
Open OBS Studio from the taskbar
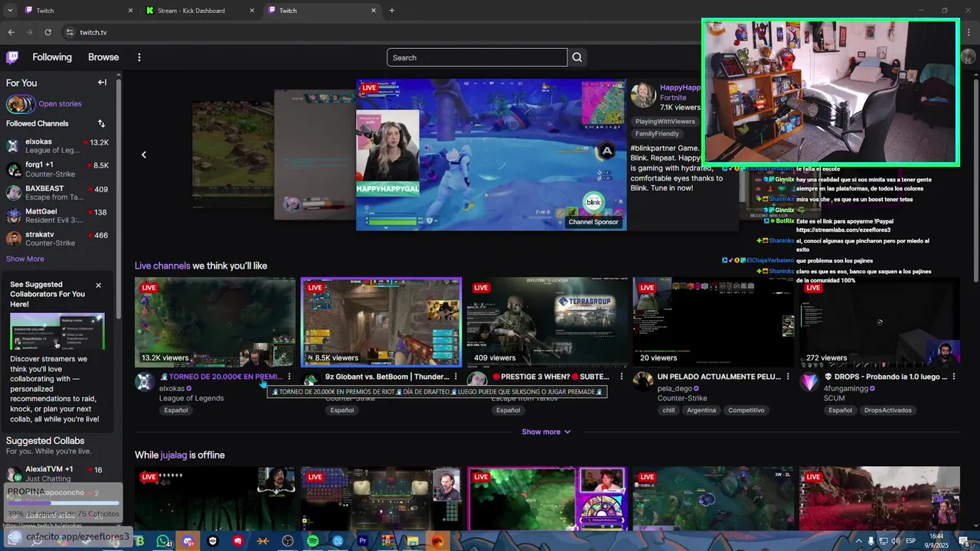pos(288,541)
